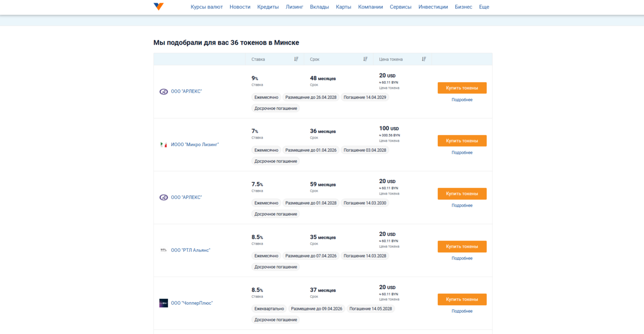Open Подробнее for ООО "РТЛ Альянс" token

coord(462,258)
